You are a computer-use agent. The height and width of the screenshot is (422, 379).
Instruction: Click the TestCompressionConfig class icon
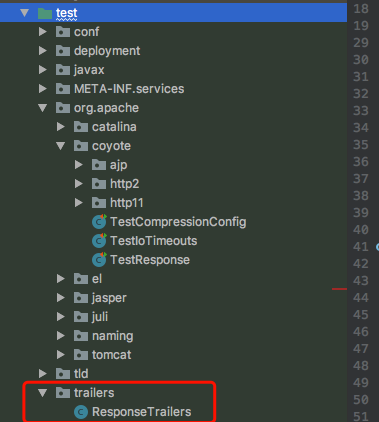tap(99, 222)
